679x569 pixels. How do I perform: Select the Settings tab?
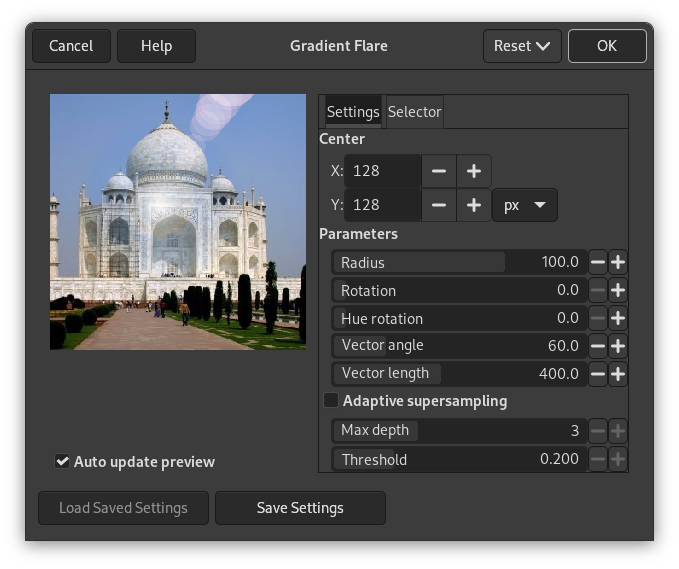click(353, 112)
